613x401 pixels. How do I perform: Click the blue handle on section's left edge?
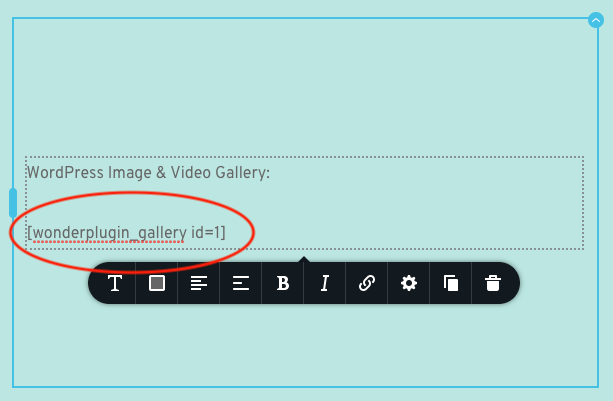[13, 203]
